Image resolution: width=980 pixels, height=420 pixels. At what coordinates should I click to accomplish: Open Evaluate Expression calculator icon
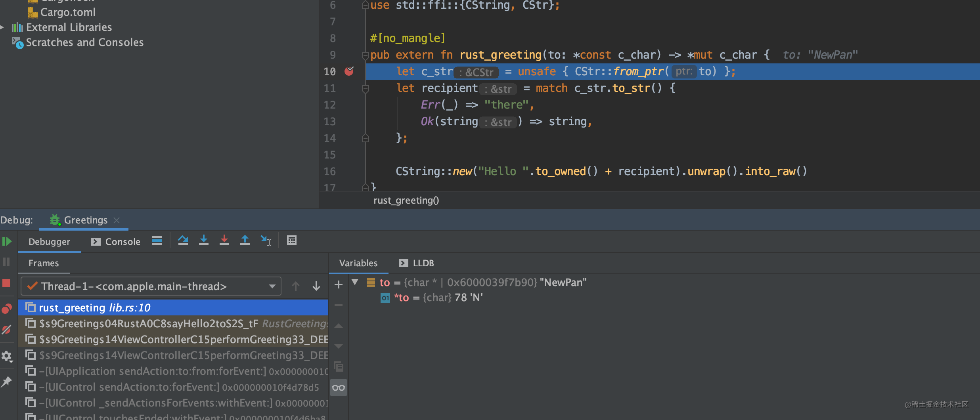(x=292, y=241)
